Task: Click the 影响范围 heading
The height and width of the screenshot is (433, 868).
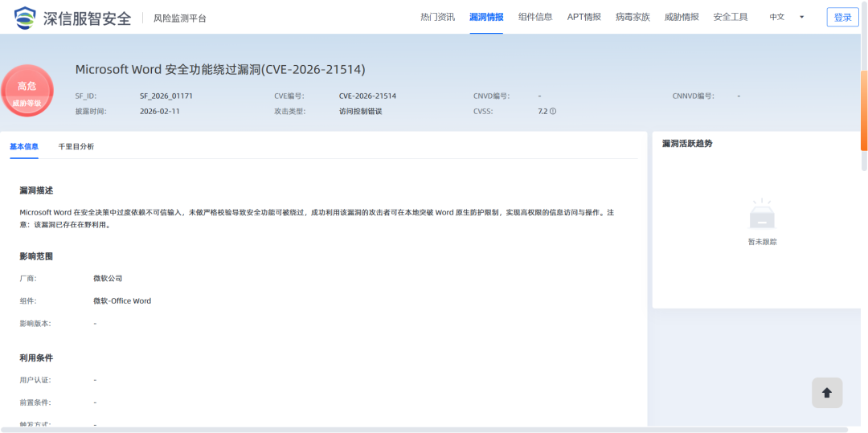Action: 36,256
